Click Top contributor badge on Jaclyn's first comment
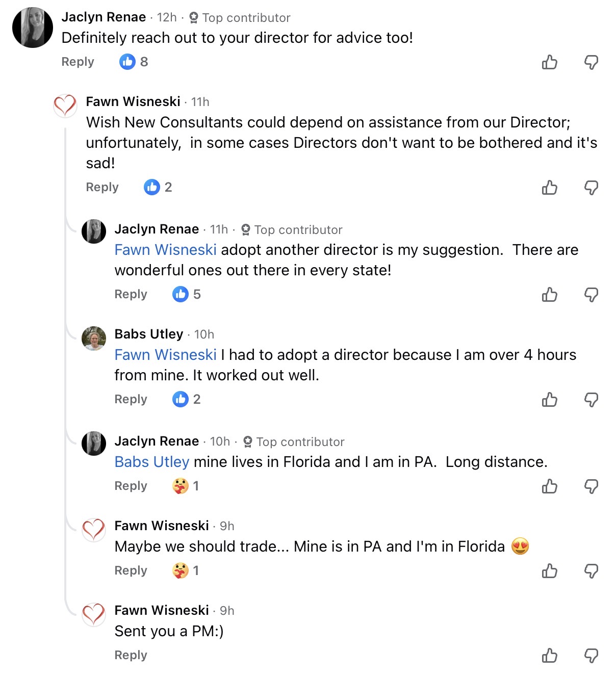This screenshot has width=616, height=677. point(240,18)
